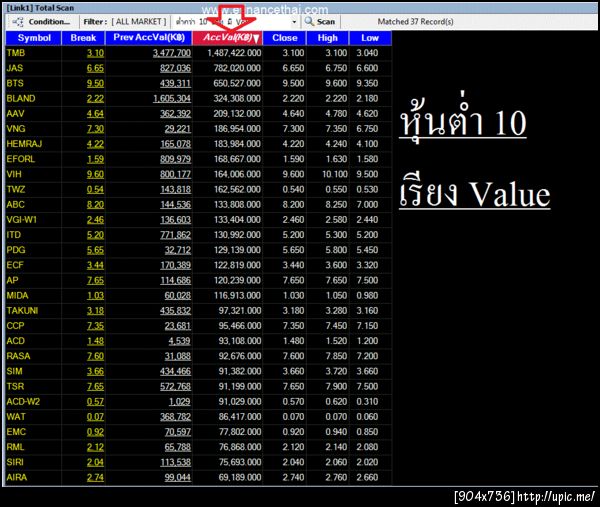Sort by Prev AccVal(KB) column header
This screenshot has height=507, width=600.
click(149, 38)
